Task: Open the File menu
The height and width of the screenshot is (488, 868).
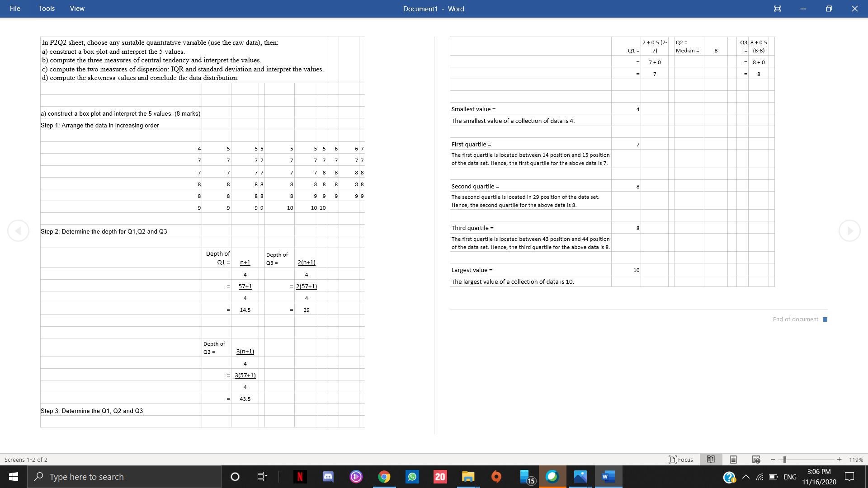Action: click(x=15, y=9)
